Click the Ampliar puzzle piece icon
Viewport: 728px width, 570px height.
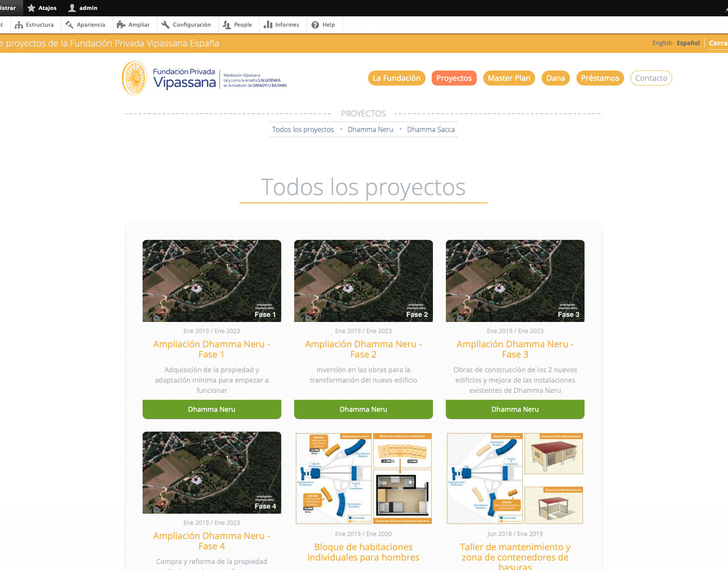coord(121,25)
